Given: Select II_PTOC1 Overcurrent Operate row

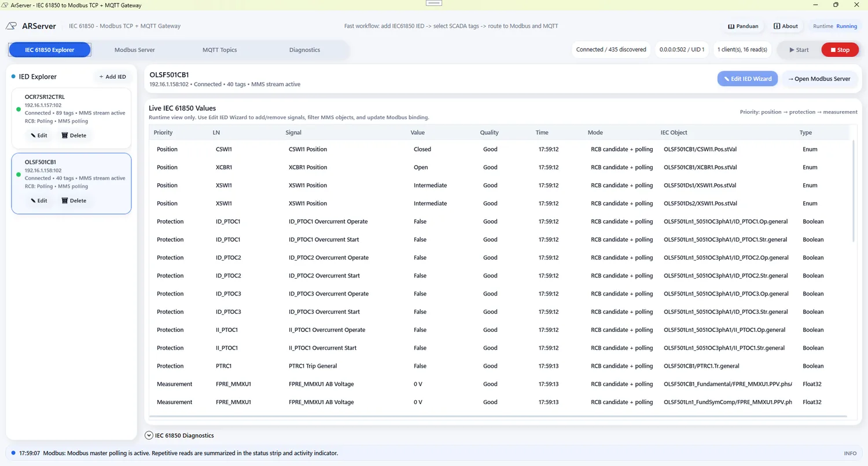Looking at the screenshot, I should pyautogui.click(x=498, y=330).
